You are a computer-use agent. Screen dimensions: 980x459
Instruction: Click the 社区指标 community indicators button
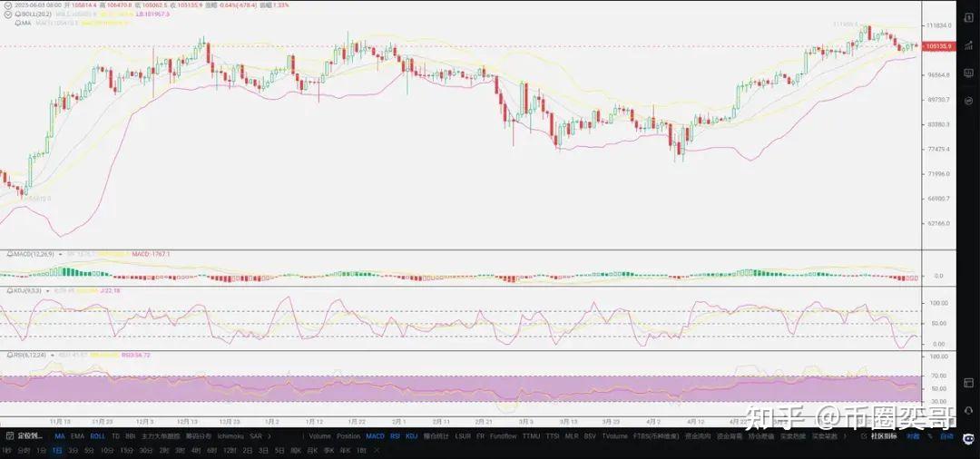pyautogui.click(x=883, y=436)
